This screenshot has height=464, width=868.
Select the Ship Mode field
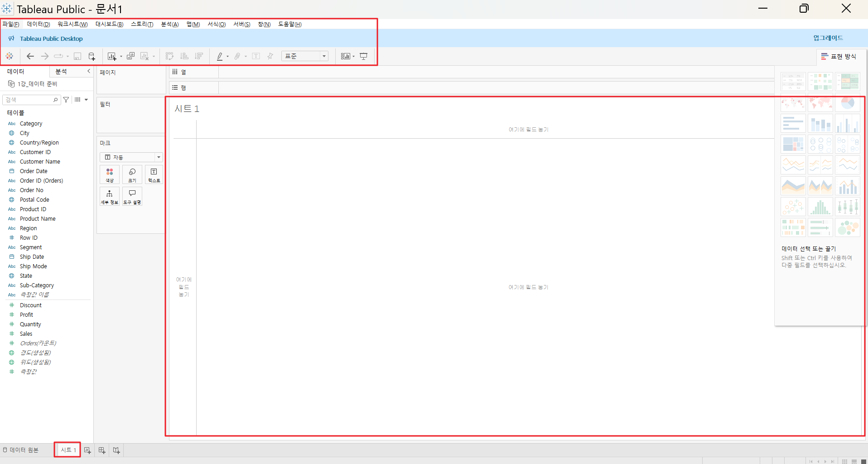pos(33,266)
